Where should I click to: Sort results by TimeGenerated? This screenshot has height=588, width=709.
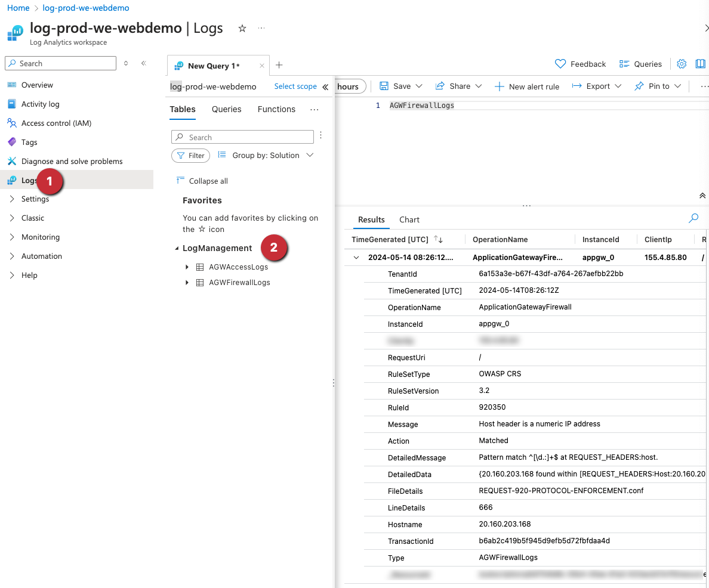tap(438, 239)
